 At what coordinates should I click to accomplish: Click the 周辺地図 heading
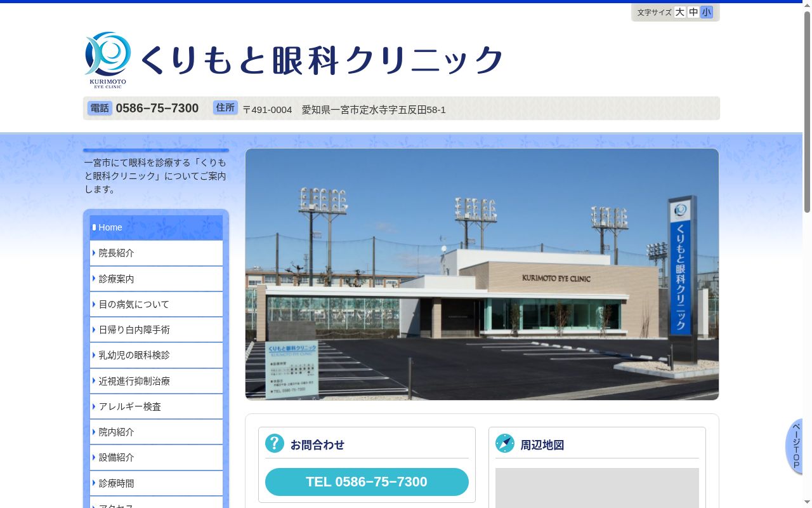point(542,445)
